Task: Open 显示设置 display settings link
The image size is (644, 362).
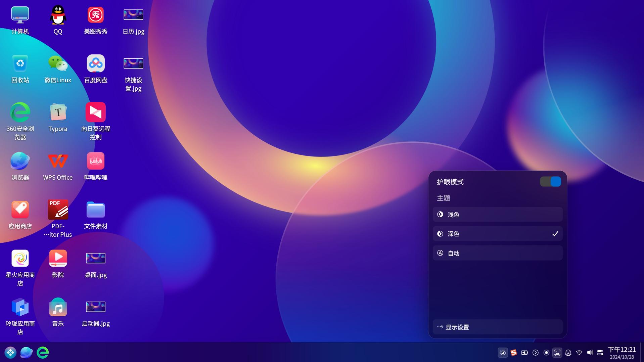Action: click(x=498, y=327)
